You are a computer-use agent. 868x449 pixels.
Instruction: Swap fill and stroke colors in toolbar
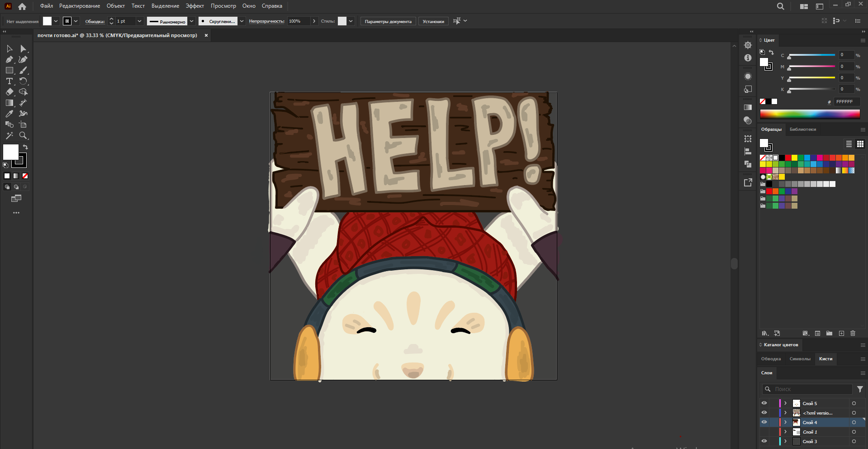click(x=25, y=147)
